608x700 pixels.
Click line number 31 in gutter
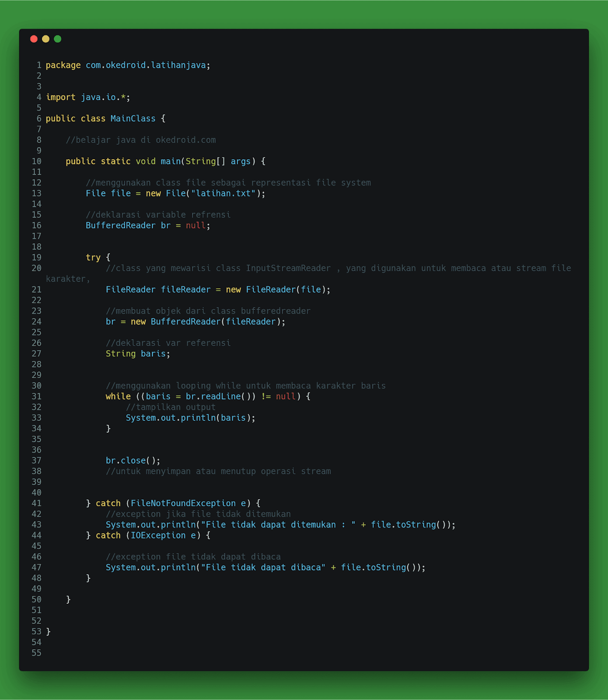[x=36, y=396]
